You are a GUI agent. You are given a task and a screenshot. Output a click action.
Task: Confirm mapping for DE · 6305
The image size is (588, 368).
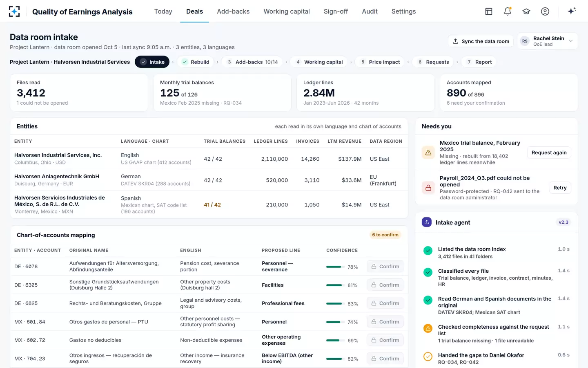click(385, 285)
